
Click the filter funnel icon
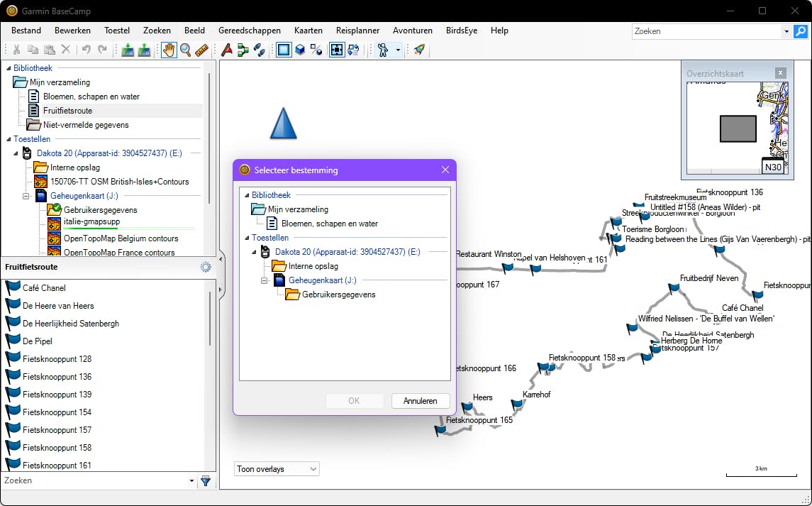(x=206, y=481)
